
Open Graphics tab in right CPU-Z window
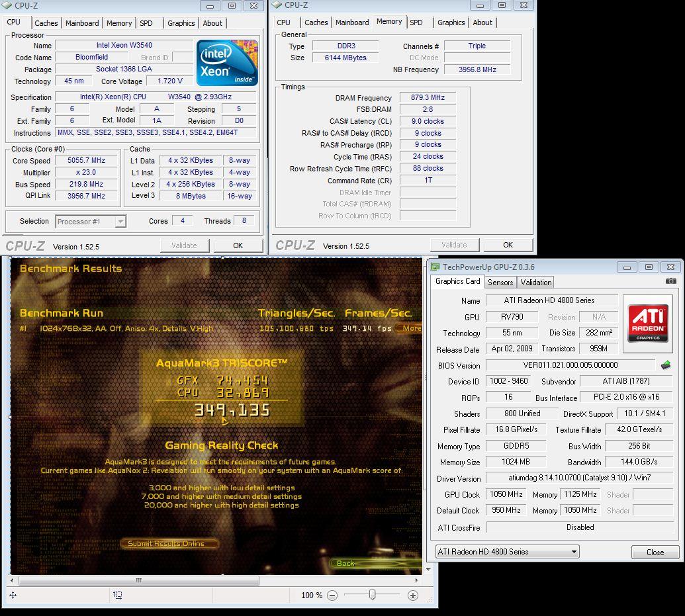(451, 22)
